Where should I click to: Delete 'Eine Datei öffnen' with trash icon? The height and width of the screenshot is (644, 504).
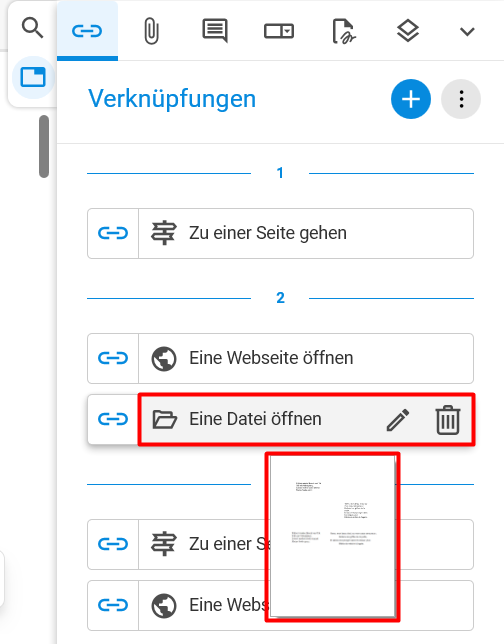(448, 420)
